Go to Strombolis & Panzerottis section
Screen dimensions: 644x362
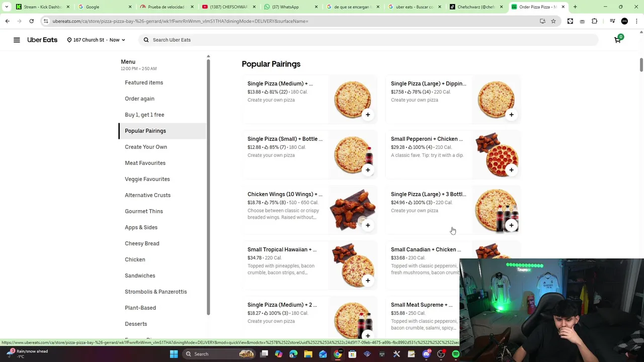pos(155,292)
